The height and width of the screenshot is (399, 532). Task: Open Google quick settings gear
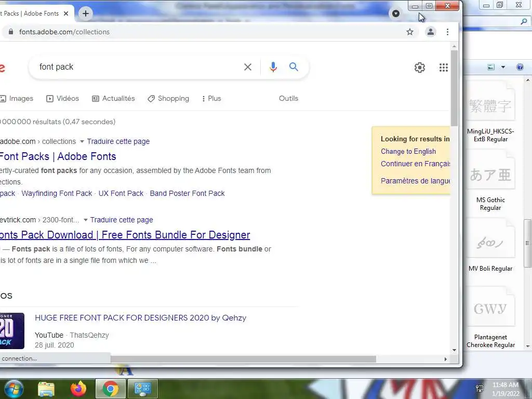pyautogui.click(x=420, y=68)
